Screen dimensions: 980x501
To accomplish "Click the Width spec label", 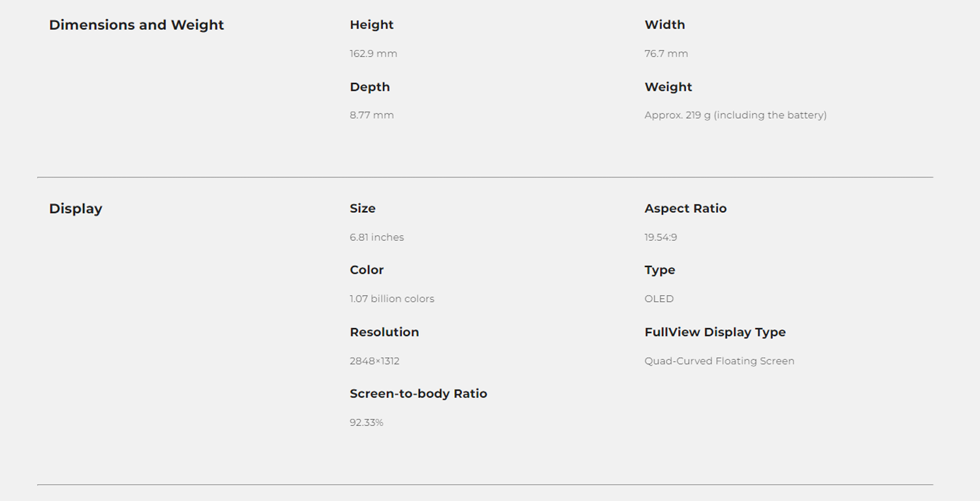I will click(664, 25).
